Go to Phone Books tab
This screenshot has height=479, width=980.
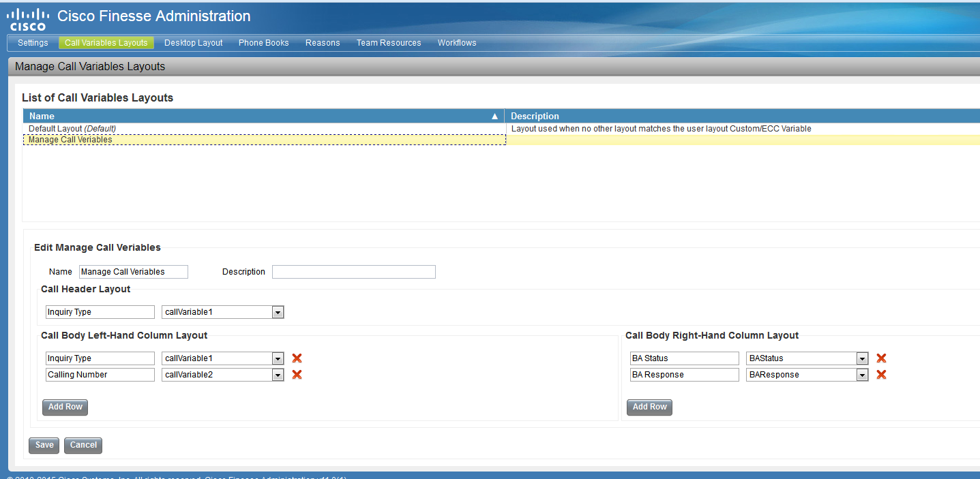point(264,43)
